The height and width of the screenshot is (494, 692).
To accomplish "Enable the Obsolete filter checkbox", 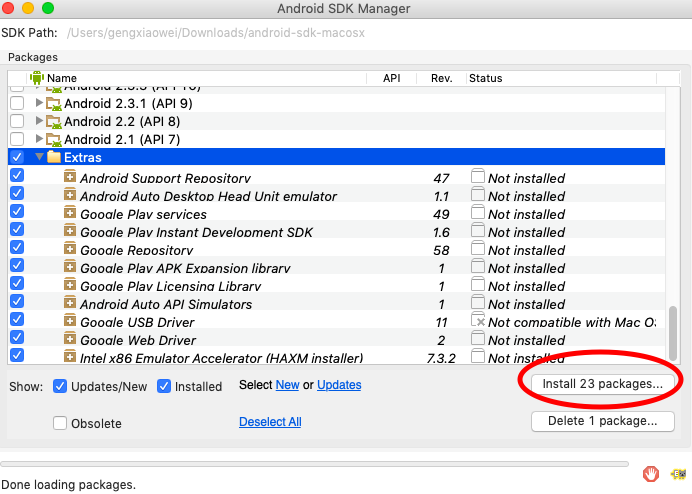I will [x=60, y=423].
